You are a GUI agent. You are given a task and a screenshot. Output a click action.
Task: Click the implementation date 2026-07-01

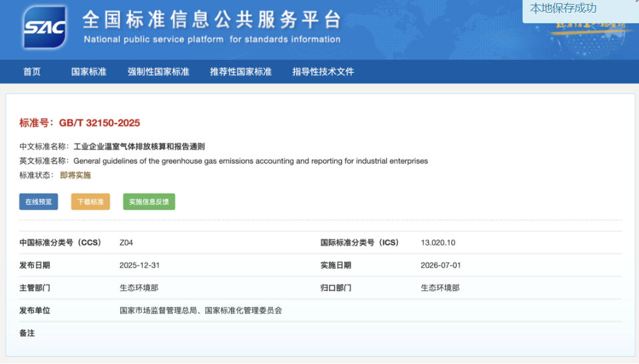(x=441, y=266)
